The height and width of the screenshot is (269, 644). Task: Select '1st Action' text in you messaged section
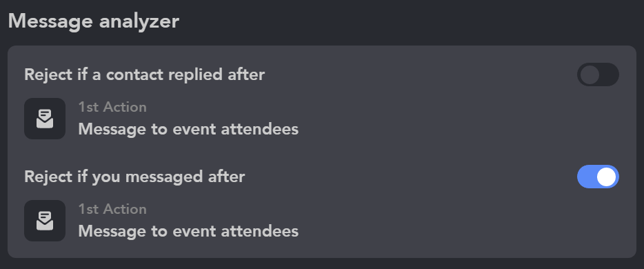tap(112, 210)
